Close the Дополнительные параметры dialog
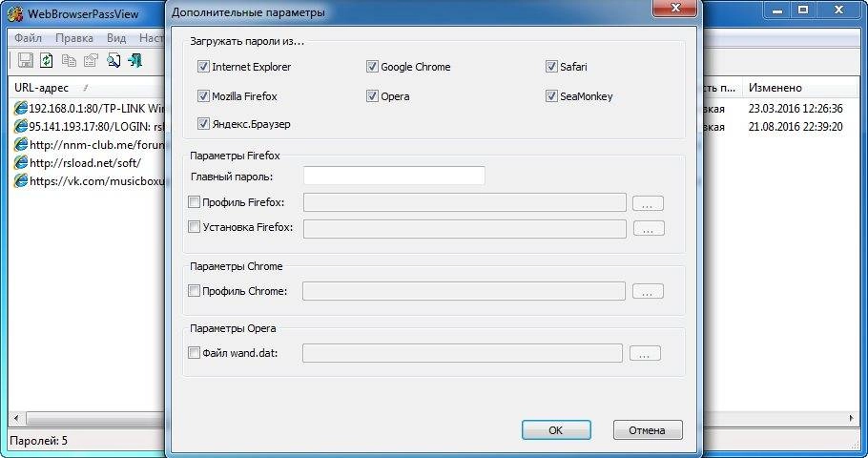The image size is (868, 458). [675, 8]
